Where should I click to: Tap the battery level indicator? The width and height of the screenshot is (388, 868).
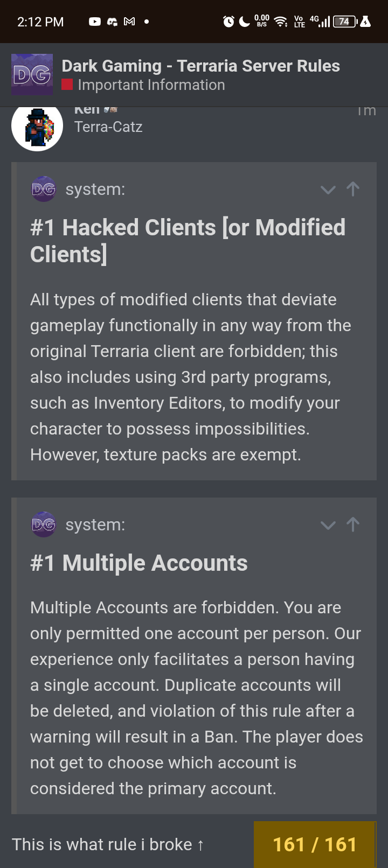tap(344, 22)
